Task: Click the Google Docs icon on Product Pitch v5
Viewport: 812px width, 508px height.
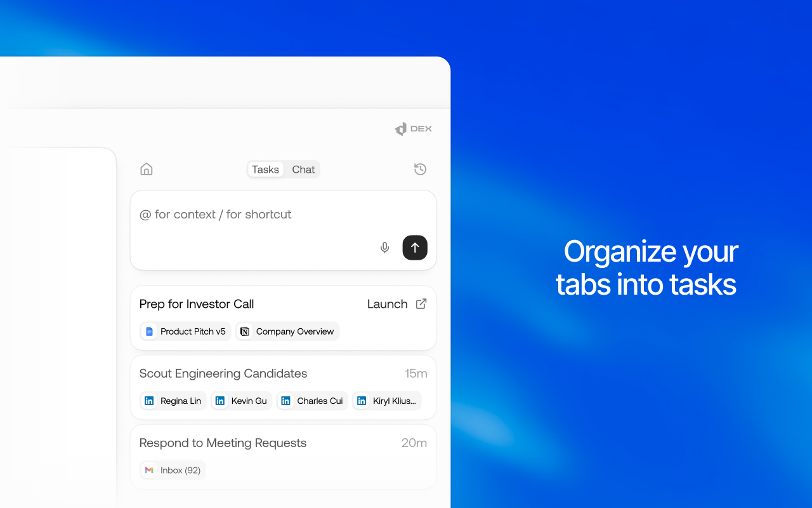Action: point(150,331)
